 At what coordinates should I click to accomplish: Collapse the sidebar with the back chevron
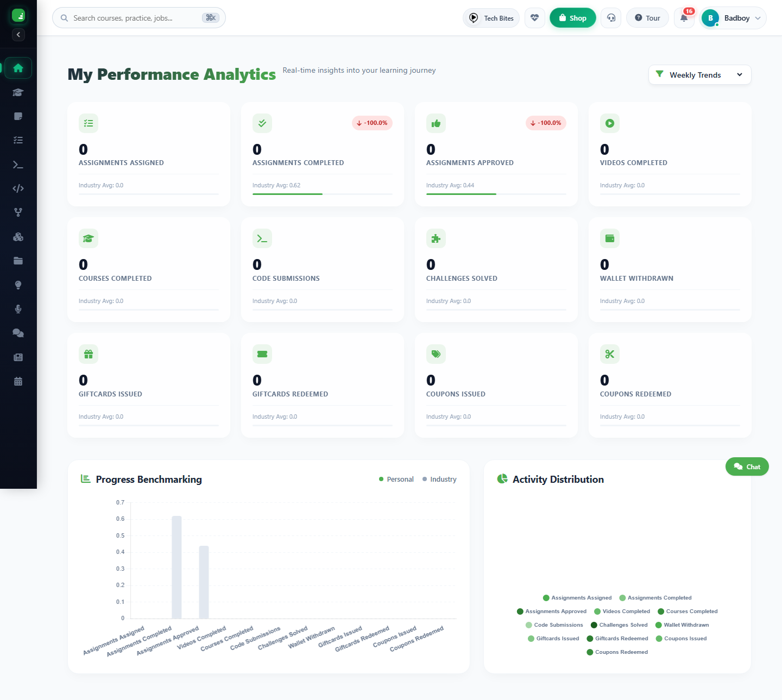click(x=18, y=35)
